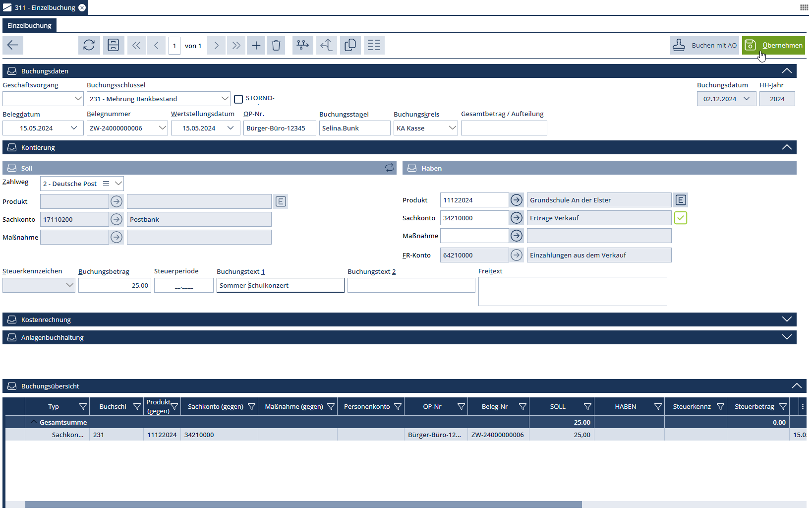
Task: Jump to last record with double arrow
Action: tap(236, 46)
